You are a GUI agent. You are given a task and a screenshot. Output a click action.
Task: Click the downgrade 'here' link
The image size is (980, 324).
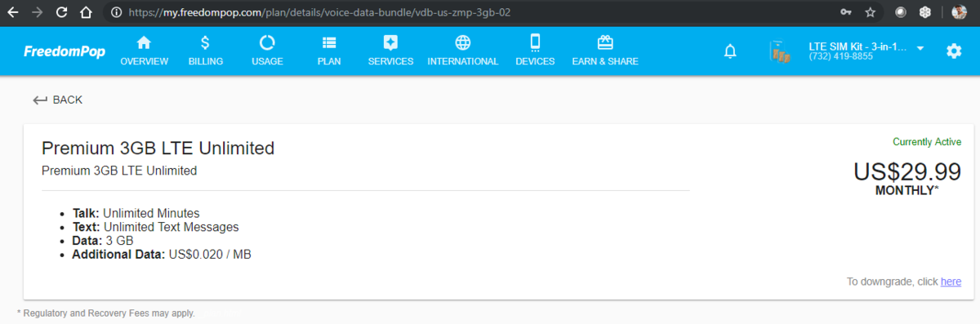(x=951, y=282)
